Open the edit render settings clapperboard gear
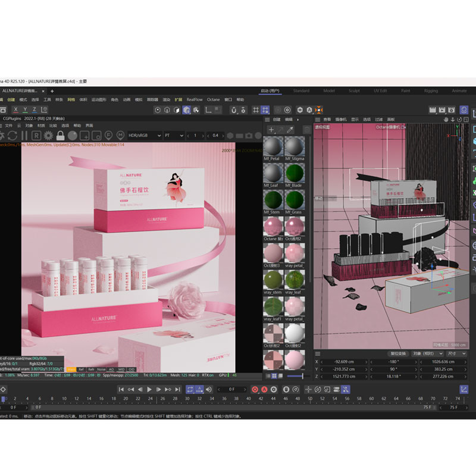 coord(452,110)
